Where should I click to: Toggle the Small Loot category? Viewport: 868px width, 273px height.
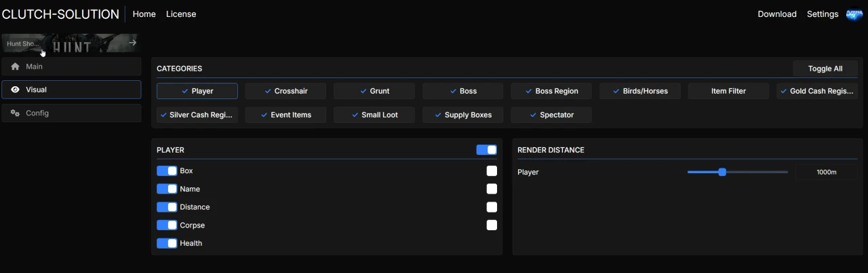[374, 115]
